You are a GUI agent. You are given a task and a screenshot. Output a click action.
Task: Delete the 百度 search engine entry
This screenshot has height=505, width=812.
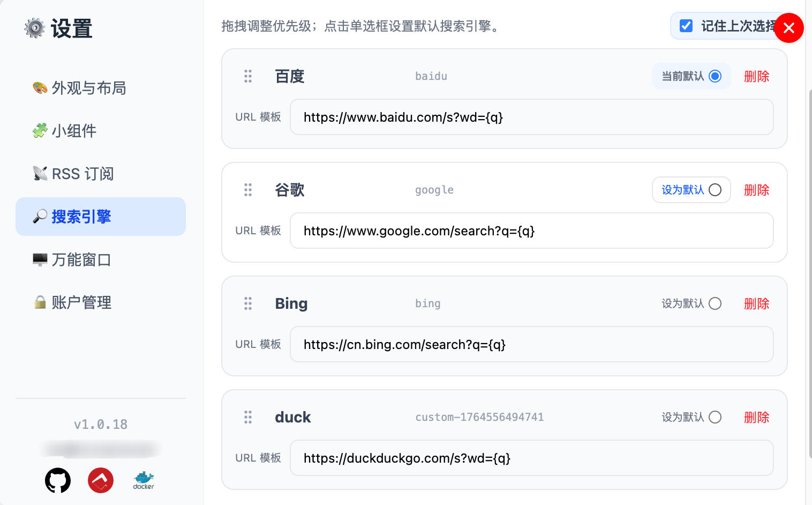(756, 76)
